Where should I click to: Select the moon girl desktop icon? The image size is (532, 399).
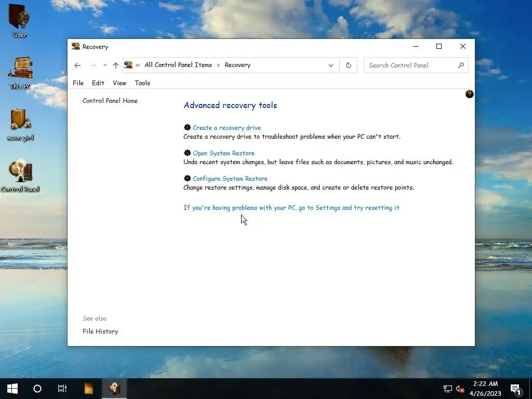[x=20, y=125]
